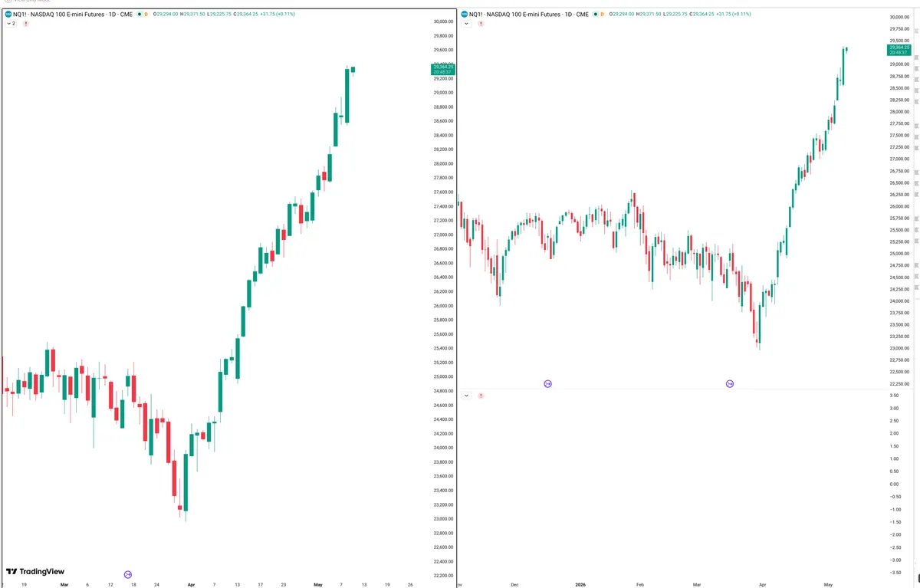The height and width of the screenshot is (588, 920).
Task: Expand the legend chevron on the right chart
Action: pos(466,24)
